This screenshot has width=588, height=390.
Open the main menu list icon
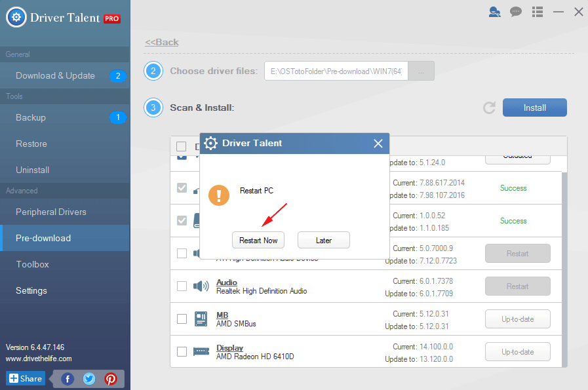pos(538,12)
